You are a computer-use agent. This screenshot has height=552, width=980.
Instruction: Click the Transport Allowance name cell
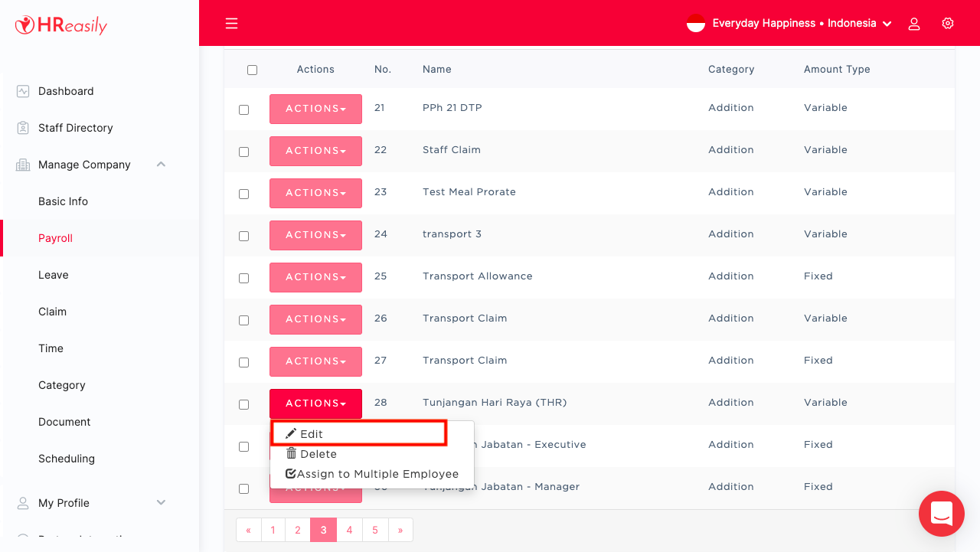[478, 276]
